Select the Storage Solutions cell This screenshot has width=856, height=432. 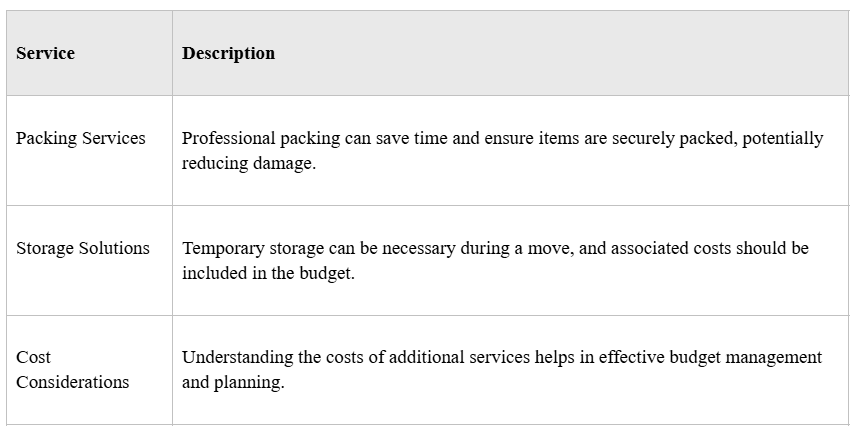pos(83,248)
